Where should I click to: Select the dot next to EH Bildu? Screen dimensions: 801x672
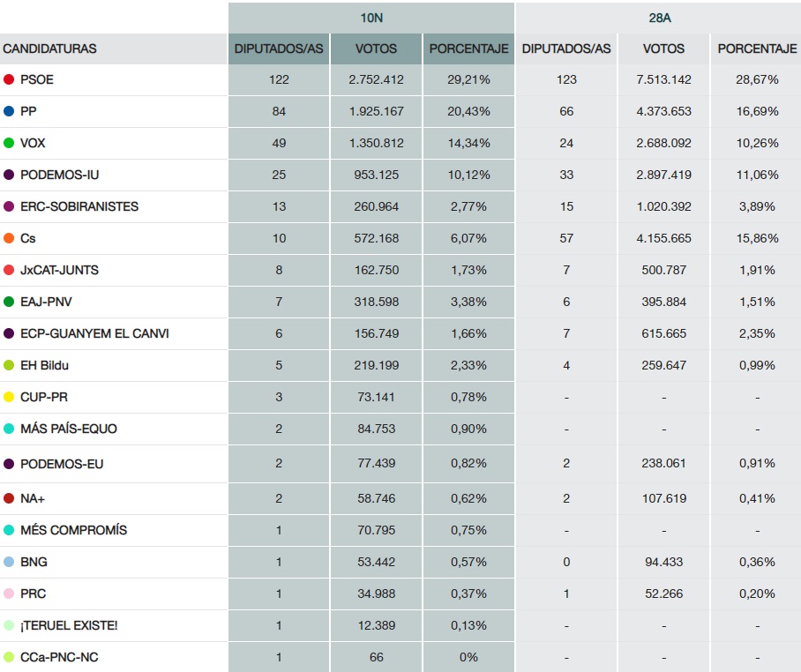point(9,366)
